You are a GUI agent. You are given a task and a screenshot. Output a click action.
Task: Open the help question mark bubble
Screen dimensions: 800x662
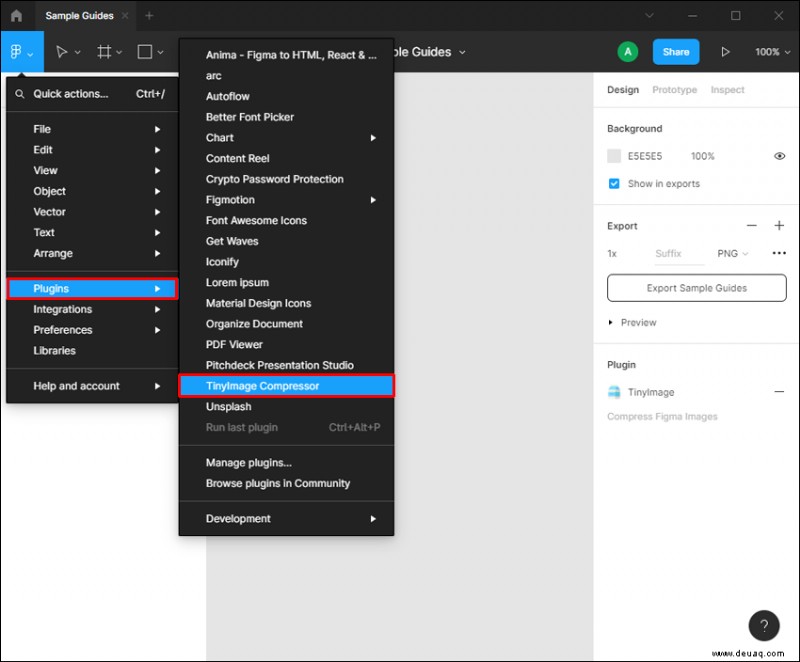[x=764, y=625]
